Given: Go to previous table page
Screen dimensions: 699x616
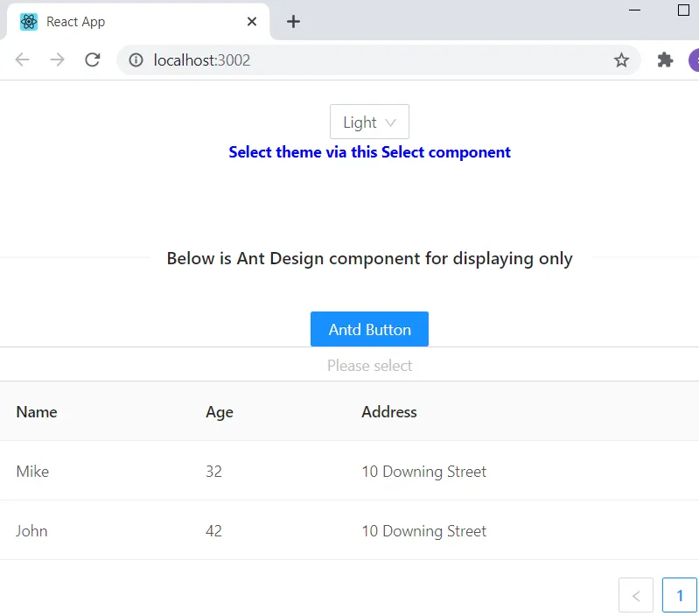Looking at the screenshot, I should [636, 595].
